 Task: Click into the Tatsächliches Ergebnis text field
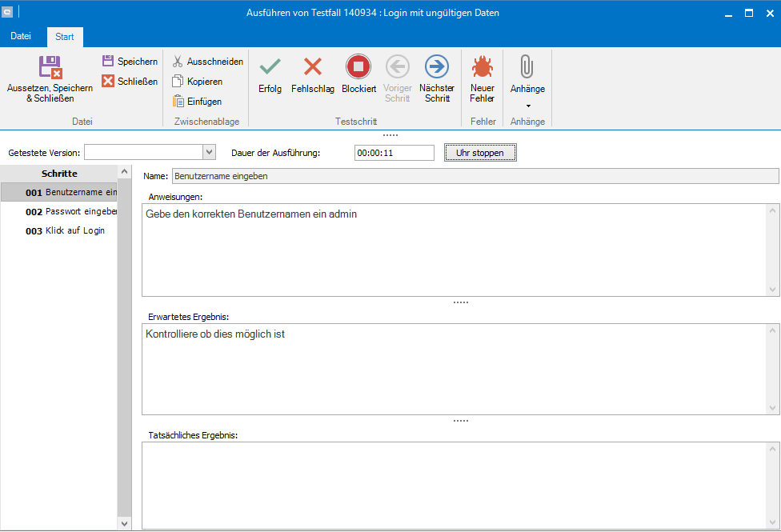pos(453,484)
